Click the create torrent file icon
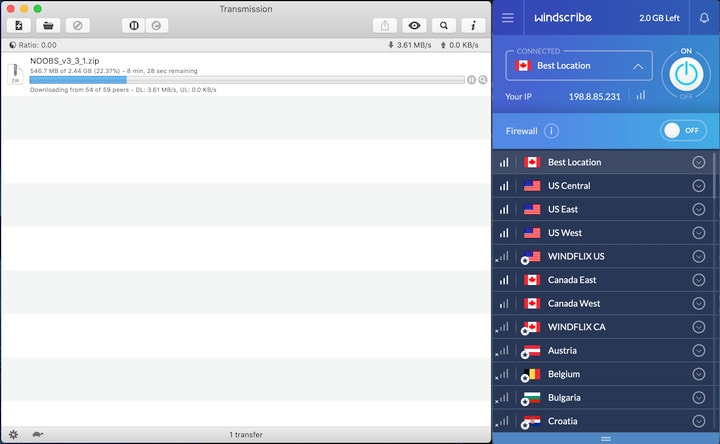This screenshot has width=720, height=444. (19, 26)
